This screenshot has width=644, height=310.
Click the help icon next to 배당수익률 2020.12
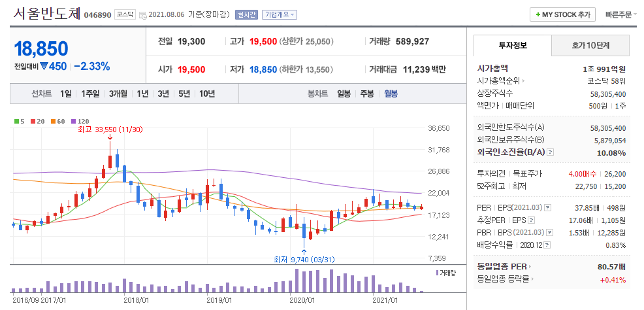pos(547,245)
